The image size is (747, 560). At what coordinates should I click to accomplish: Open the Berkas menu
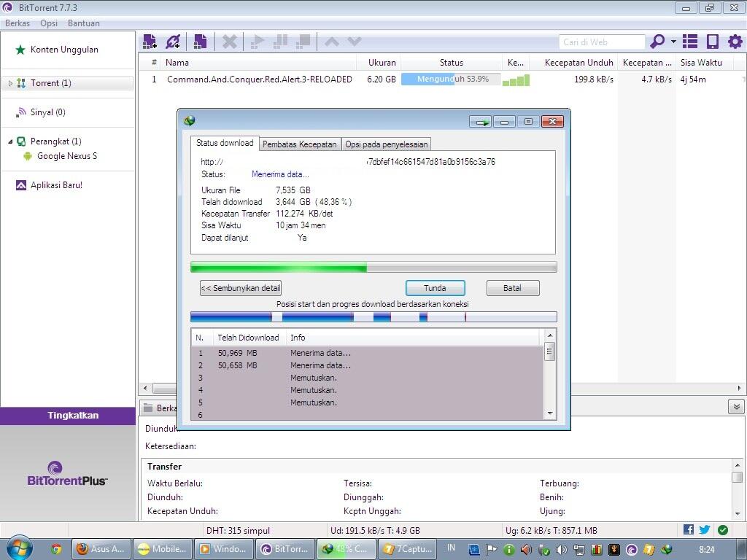[x=18, y=23]
